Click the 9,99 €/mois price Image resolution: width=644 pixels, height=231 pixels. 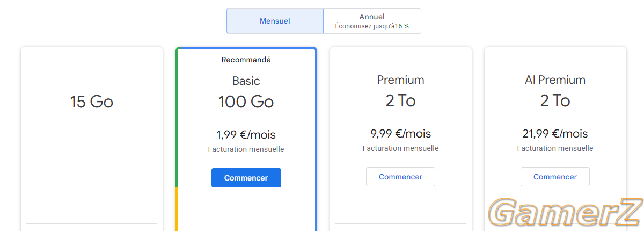(400, 134)
